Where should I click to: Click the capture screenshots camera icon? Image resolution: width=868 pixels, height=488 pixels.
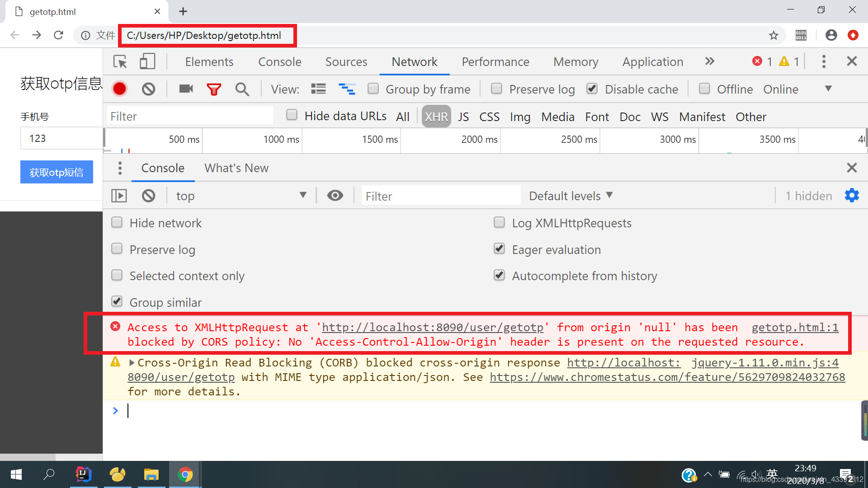click(x=186, y=89)
